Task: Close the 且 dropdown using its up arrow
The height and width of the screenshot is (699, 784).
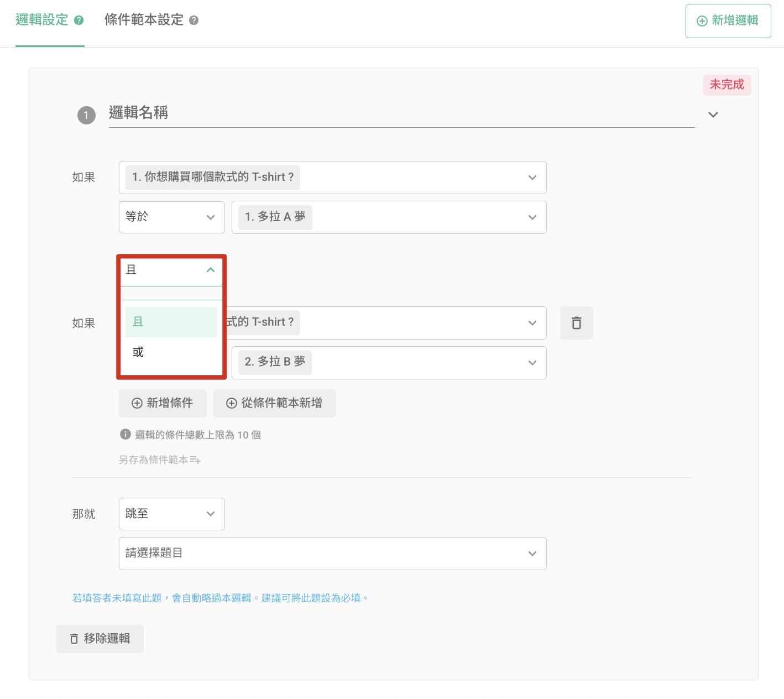Action: click(210, 270)
